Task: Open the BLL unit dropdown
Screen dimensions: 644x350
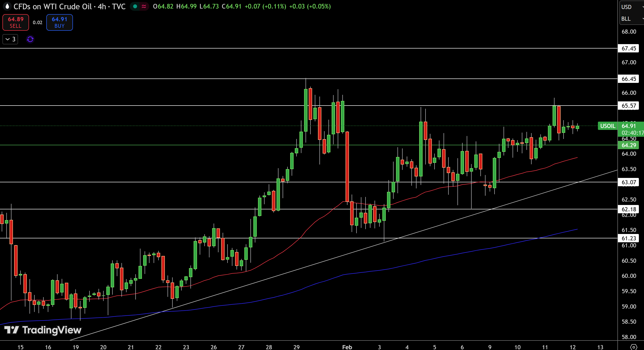Action: coord(632,19)
